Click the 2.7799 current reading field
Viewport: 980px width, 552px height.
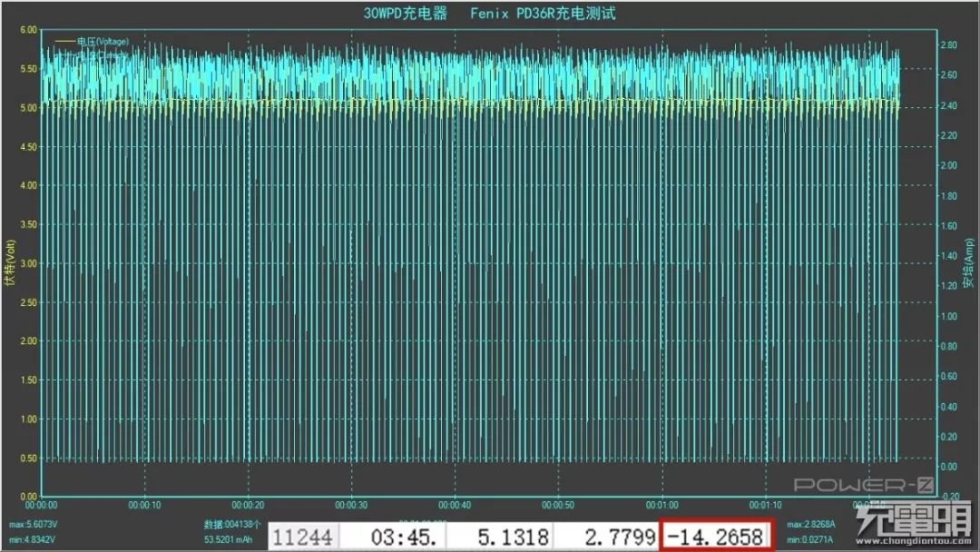(x=606, y=537)
